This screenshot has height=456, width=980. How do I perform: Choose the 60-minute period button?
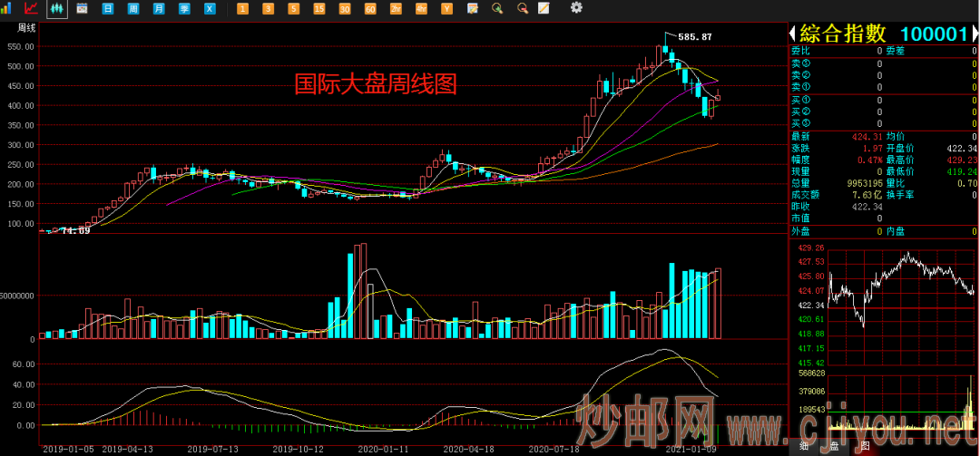369,8
